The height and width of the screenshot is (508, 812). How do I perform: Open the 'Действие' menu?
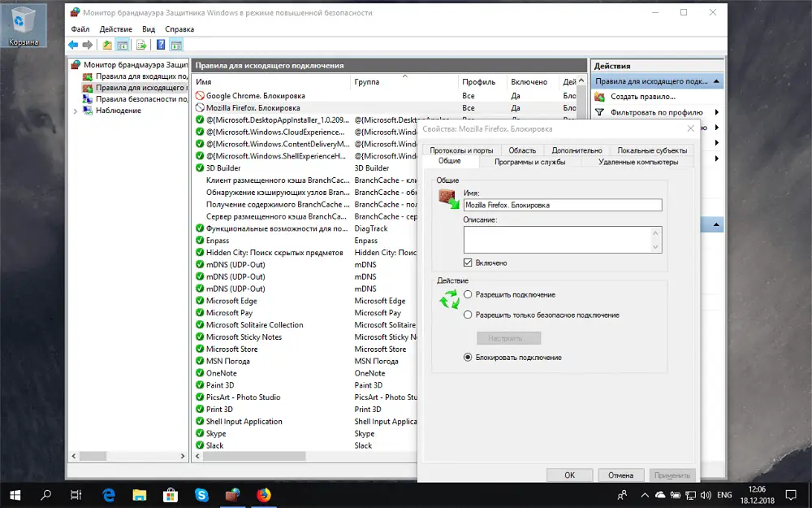click(x=115, y=28)
